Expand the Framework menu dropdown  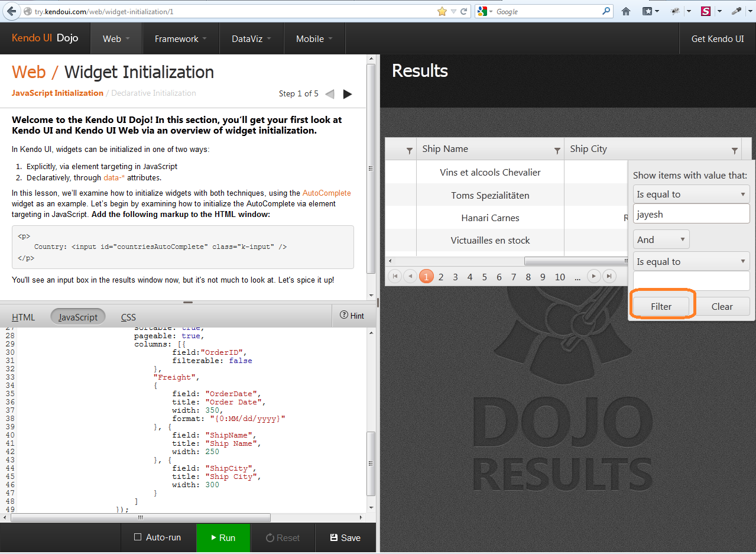pos(181,38)
